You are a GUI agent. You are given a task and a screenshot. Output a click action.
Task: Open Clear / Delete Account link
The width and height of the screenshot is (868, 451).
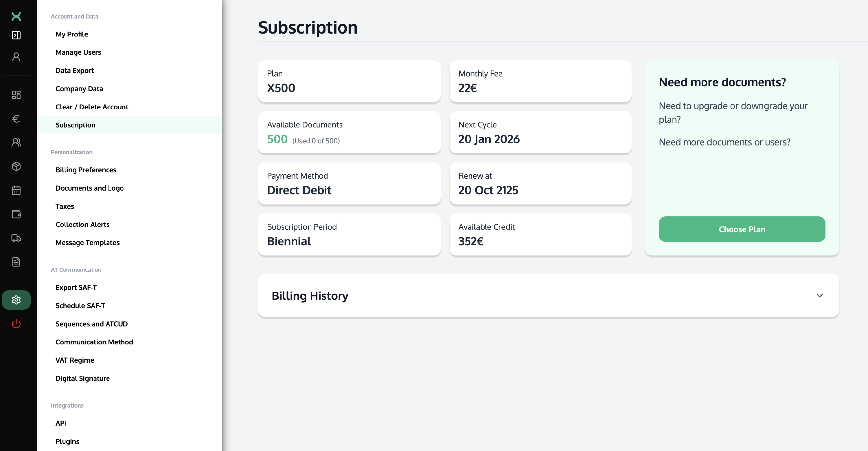pos(92,107)
